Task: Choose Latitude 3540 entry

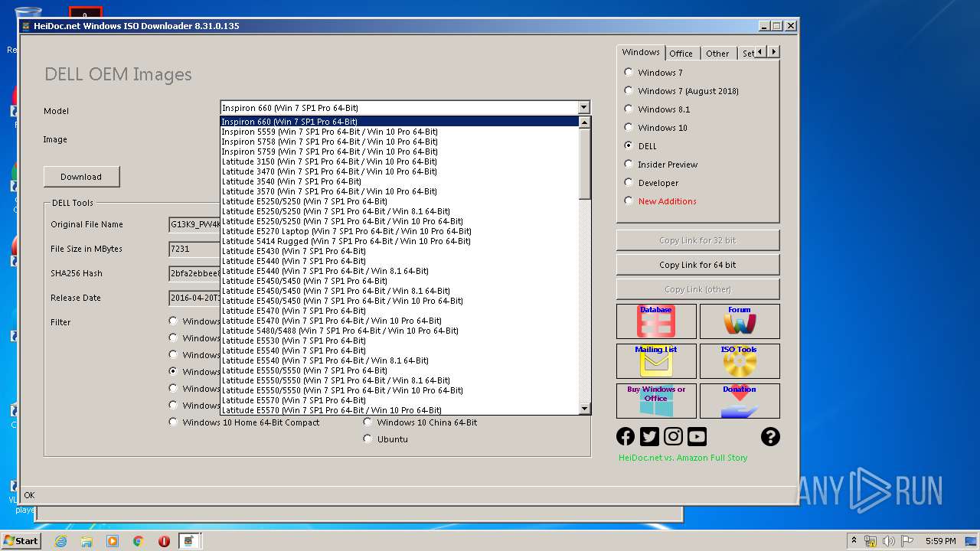Action: [x=400, y=181]
